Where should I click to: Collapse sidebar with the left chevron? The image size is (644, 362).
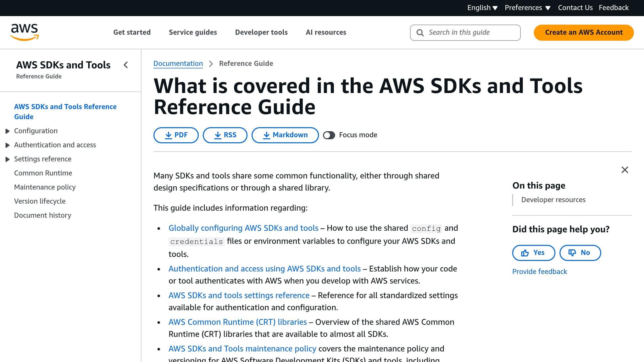pos(126,65)
